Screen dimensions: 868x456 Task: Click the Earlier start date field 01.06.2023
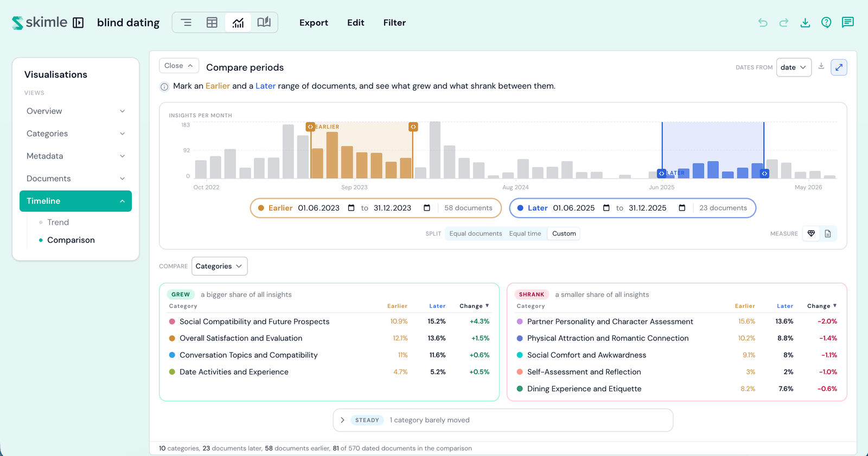(x=319, y=208)
